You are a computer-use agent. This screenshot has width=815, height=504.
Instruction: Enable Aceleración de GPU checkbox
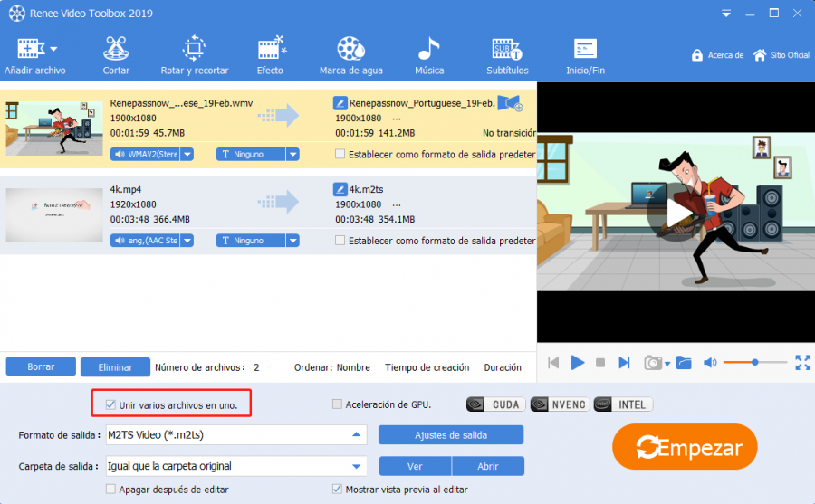pyautogui.click(x=337, y=404)
